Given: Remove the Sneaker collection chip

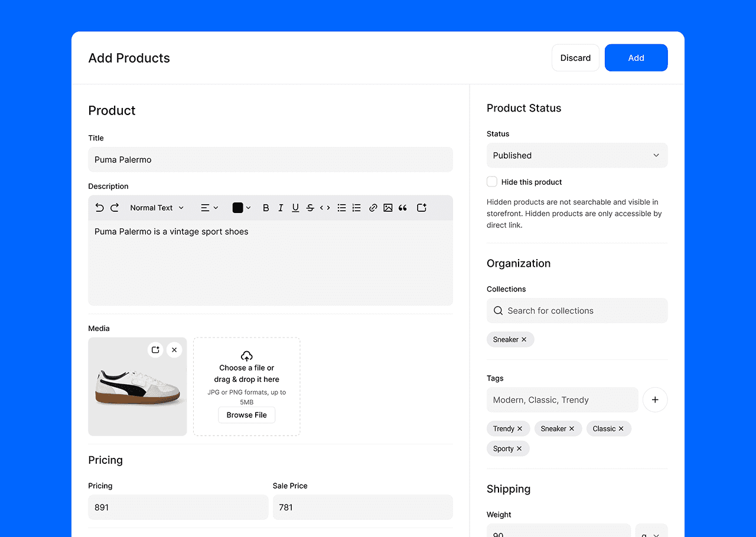Looking at the screenshot, I should (x=524, y=339).
